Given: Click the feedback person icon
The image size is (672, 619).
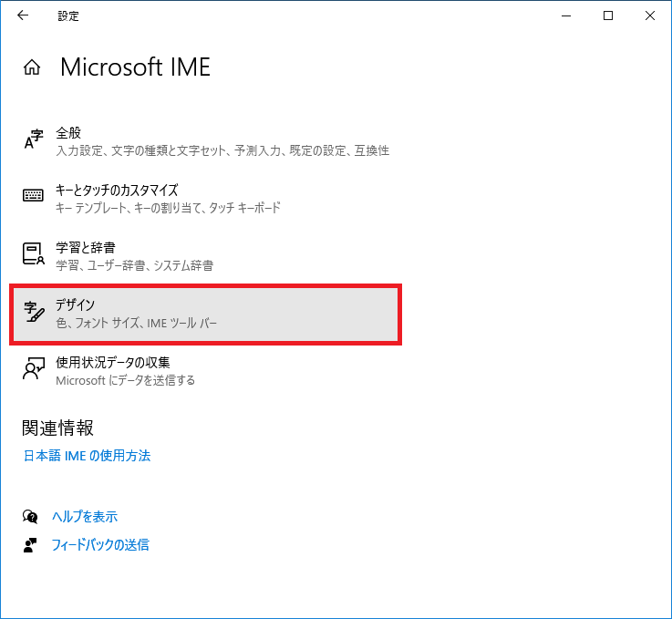Looking at the screenshot, I should coord(30,545).
